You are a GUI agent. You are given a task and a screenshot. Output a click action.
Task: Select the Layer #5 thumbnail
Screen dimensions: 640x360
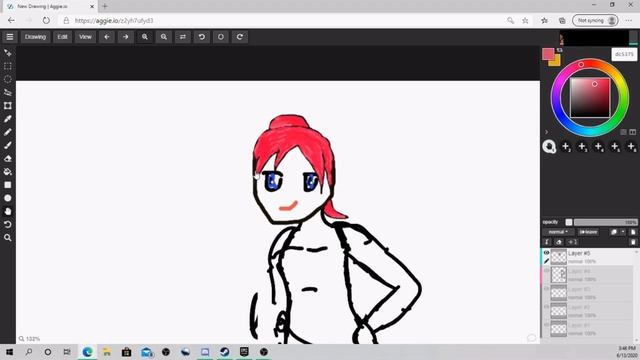[558, 257]
